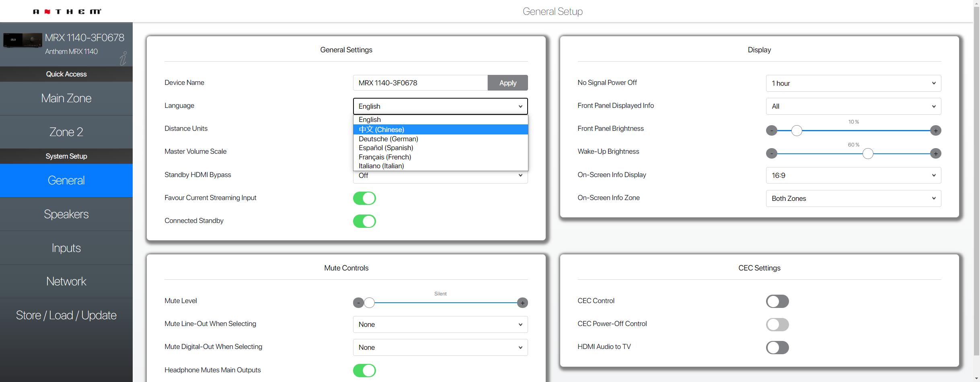980x382 pixels.
Task: Decrease Wake-Up Brightness with minus button
Action: point(771,153)
